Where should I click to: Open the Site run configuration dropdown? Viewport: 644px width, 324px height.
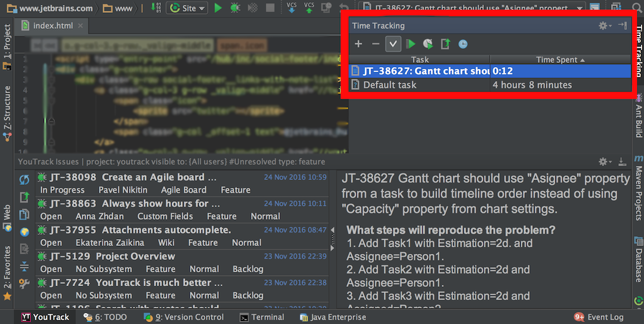[x=187, y=8]
